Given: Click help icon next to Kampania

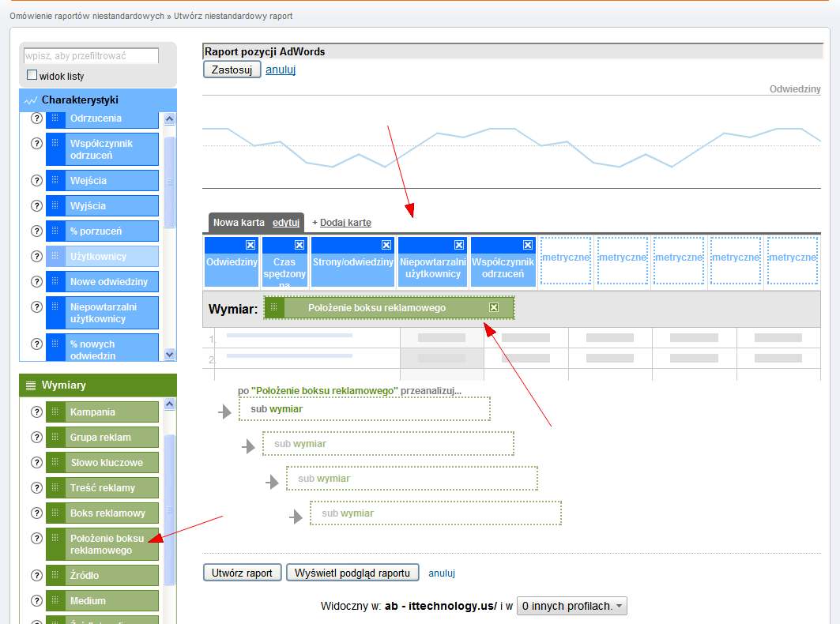Looking at the screenshot, I should click(36, 412).
